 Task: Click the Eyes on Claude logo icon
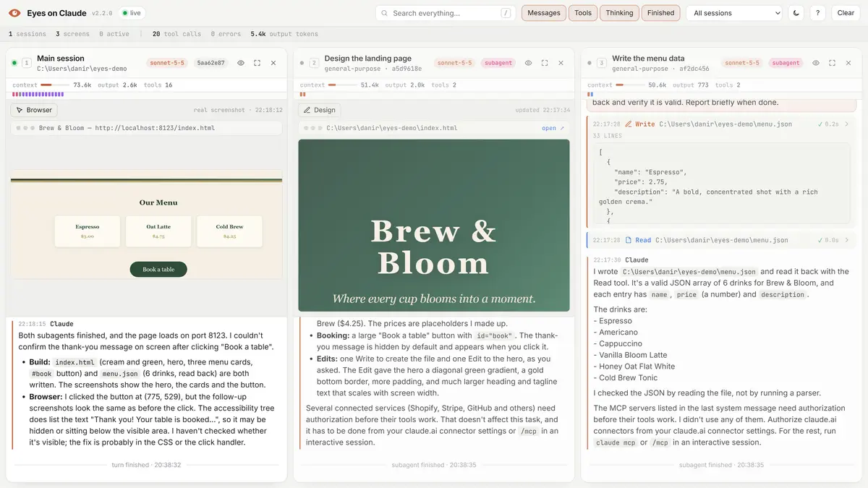pyautogui.click(x=14, y=13)
